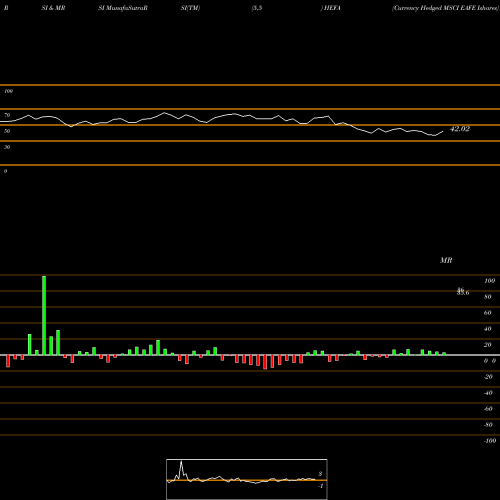
Task: Click the HEFA ticker text in header
Action: (332, 8)
